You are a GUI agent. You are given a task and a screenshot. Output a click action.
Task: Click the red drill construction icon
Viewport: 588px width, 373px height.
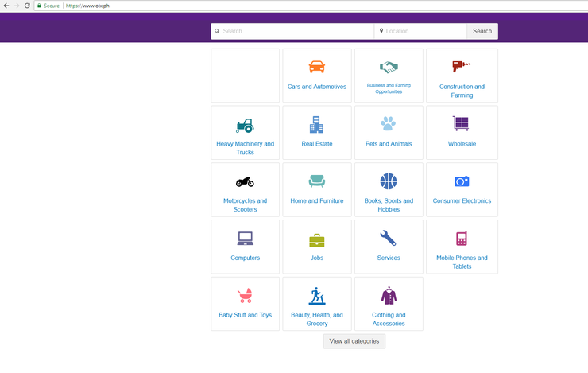(x=461, y=67)
